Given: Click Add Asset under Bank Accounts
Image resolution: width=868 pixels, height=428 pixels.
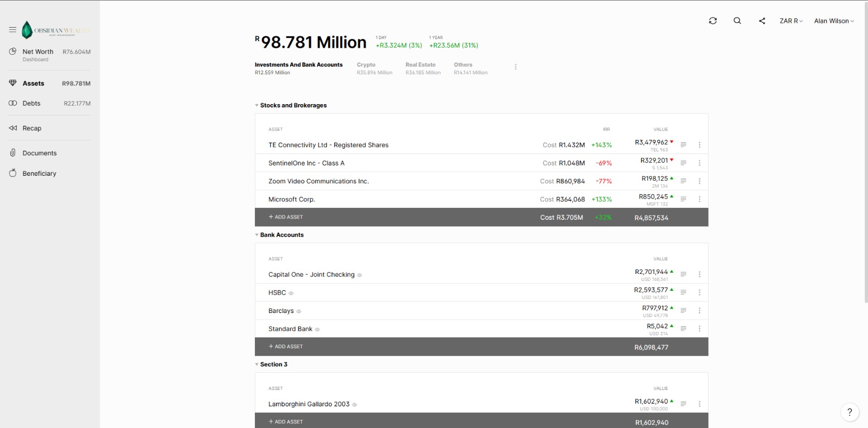Looking at the screenshot, I should [x=286, y=347].
